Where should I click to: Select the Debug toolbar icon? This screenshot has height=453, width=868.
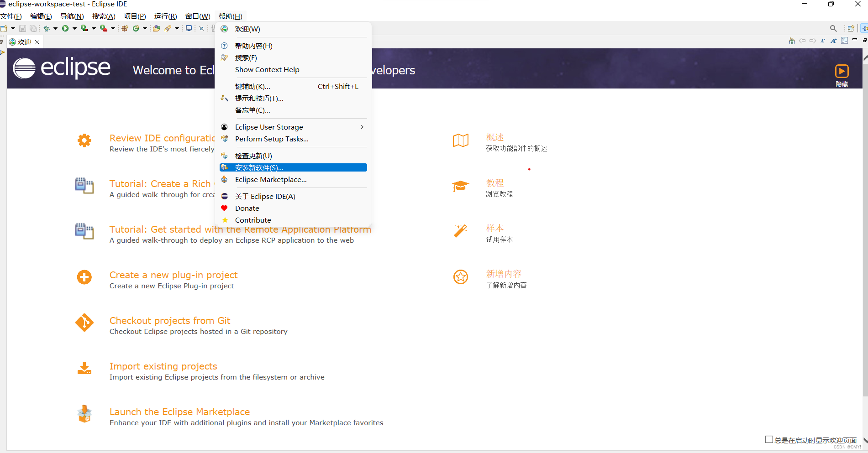47,28
